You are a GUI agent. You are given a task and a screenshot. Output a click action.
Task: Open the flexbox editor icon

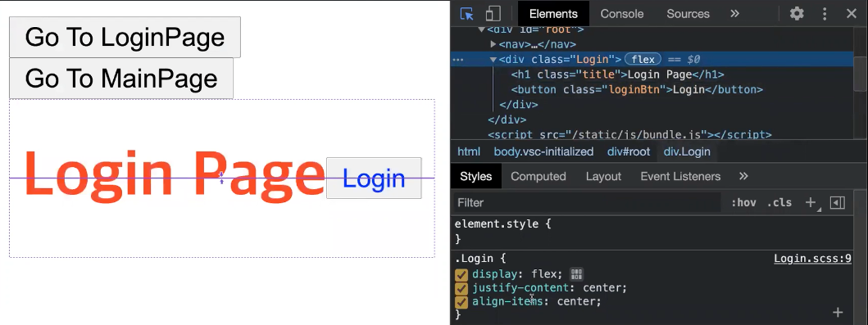576,274
